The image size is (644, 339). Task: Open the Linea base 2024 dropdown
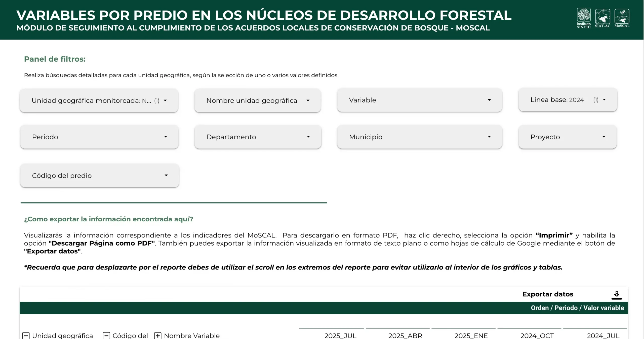coord(568,100)
